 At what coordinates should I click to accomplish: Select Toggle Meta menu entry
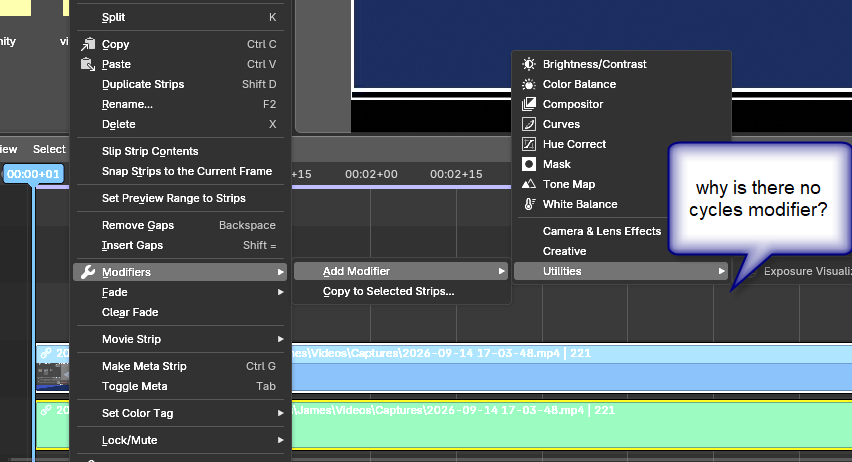tap(180, 386)
